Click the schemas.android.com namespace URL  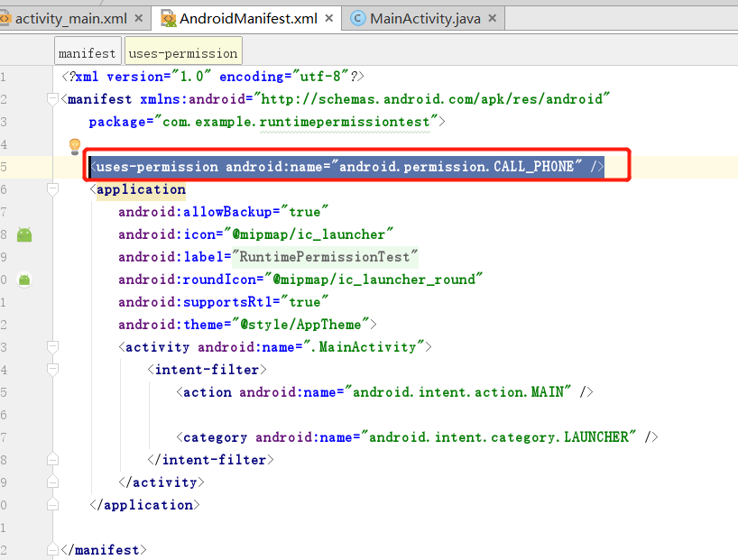431,99
